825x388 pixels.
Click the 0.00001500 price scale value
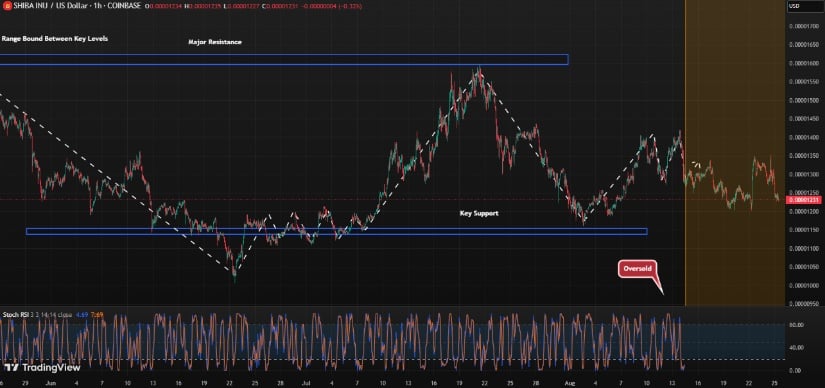804,100
